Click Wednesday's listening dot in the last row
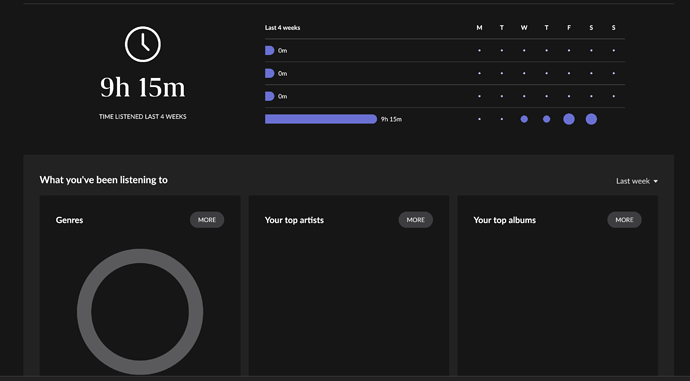Screen dimensions: 690x381 (x=524, y=119)
